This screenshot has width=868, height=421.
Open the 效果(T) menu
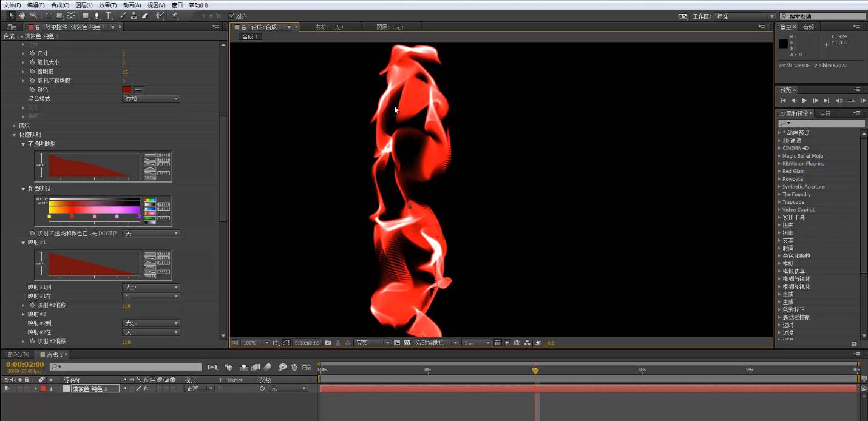107,5
